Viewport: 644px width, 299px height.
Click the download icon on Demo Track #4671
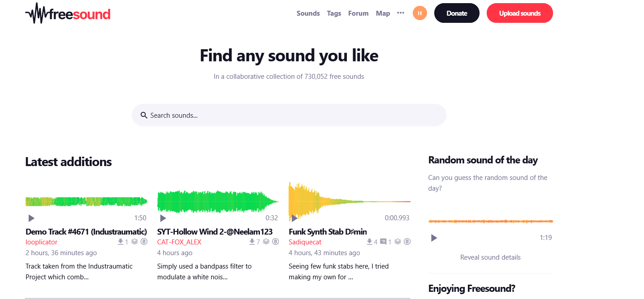click(121, 242)
